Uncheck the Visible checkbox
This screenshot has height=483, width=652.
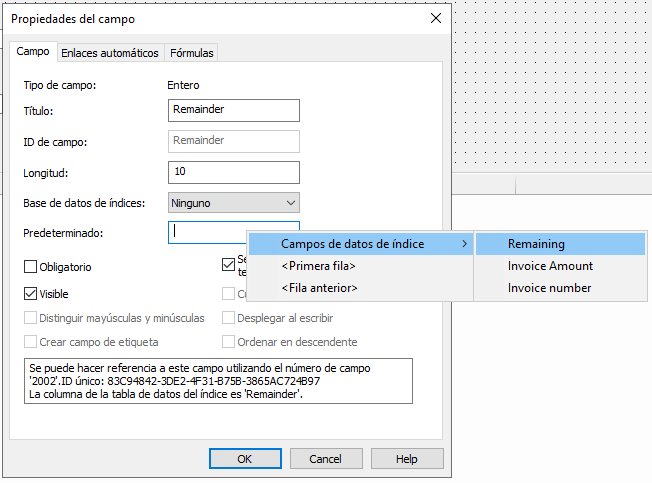pyautogui.click(x=30, y=293)
